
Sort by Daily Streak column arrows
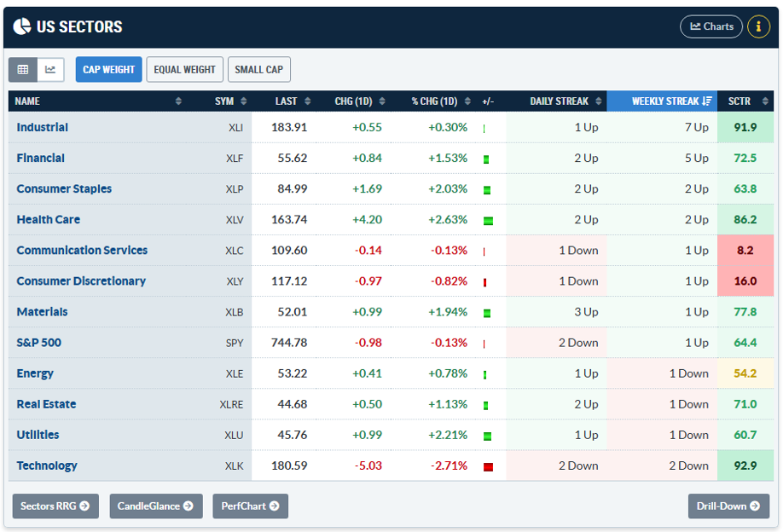pyautogui.click(x=598, y=101)
